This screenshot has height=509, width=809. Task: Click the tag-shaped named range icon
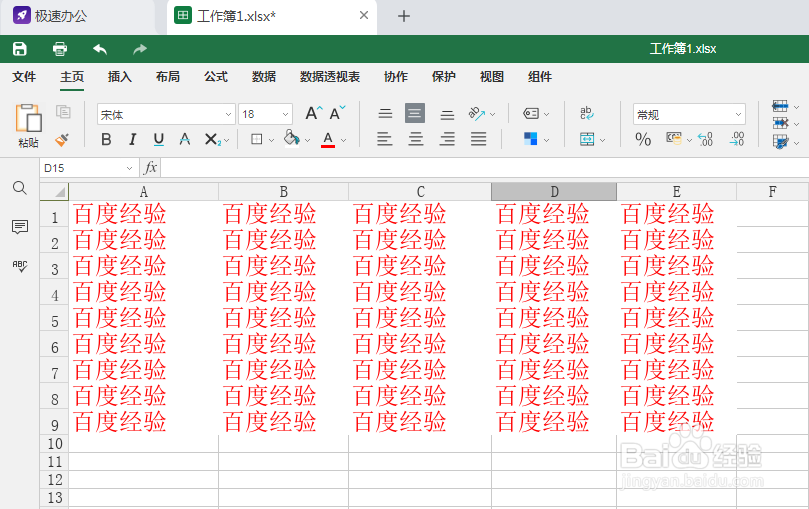coord(531,113)
